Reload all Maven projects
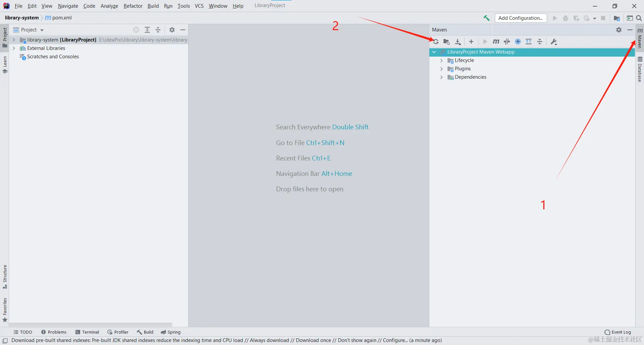The height and width of the screenshot is (345, 644). (x=436, y=42)
